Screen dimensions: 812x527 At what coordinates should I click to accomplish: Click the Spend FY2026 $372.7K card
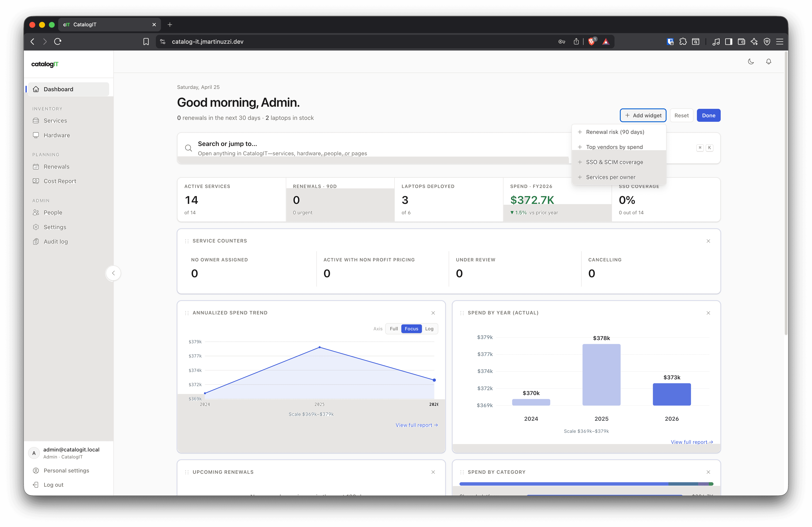pyautogui.click(x=557, y=200)
